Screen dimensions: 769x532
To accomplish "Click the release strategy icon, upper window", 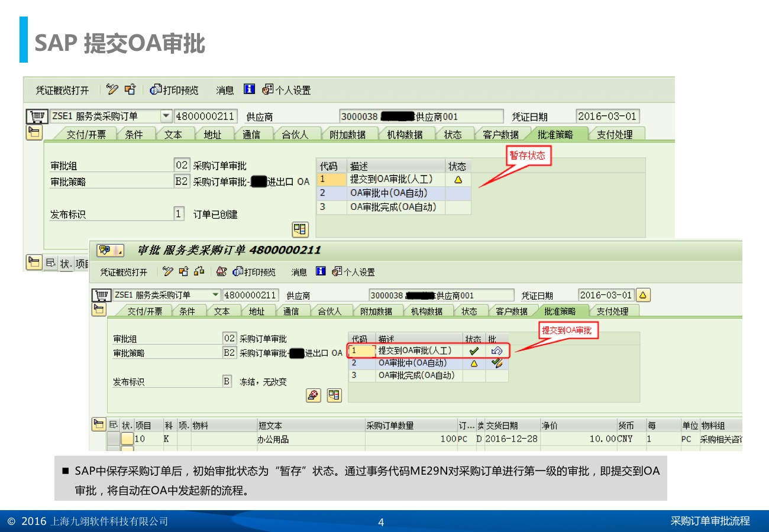I will pyautogui.click(x=300, y=229).
